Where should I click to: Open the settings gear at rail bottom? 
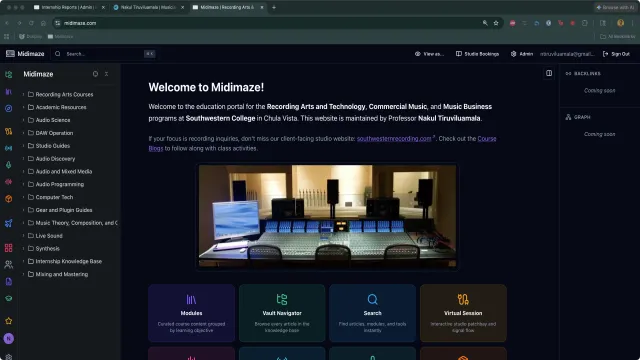click(9, 356)
